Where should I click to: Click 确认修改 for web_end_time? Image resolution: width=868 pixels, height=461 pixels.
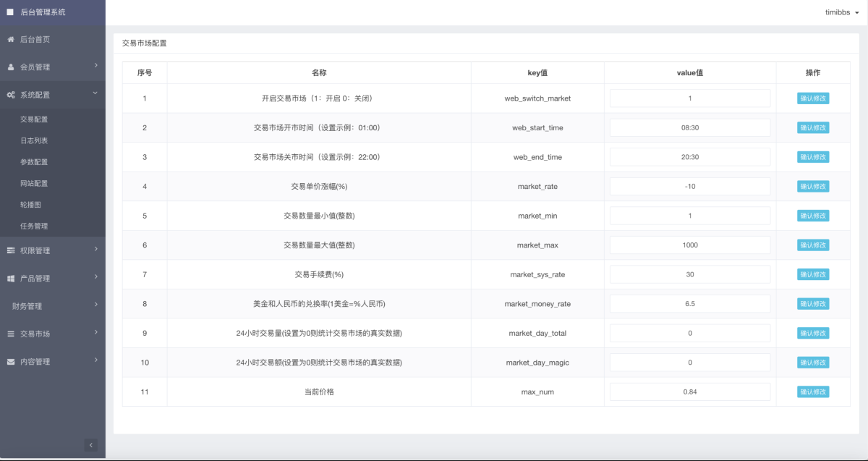point(813,157)
